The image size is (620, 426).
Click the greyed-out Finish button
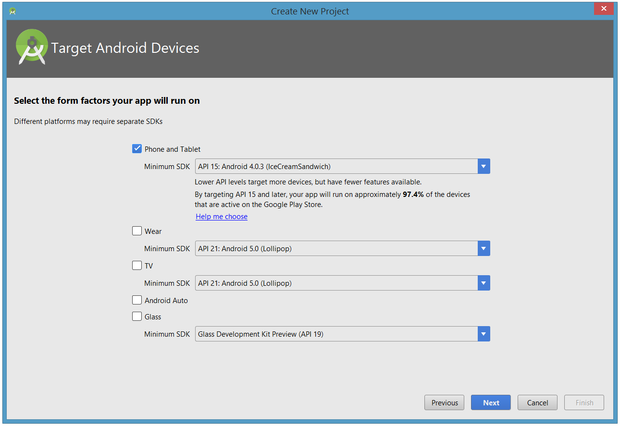coord(583,403)
